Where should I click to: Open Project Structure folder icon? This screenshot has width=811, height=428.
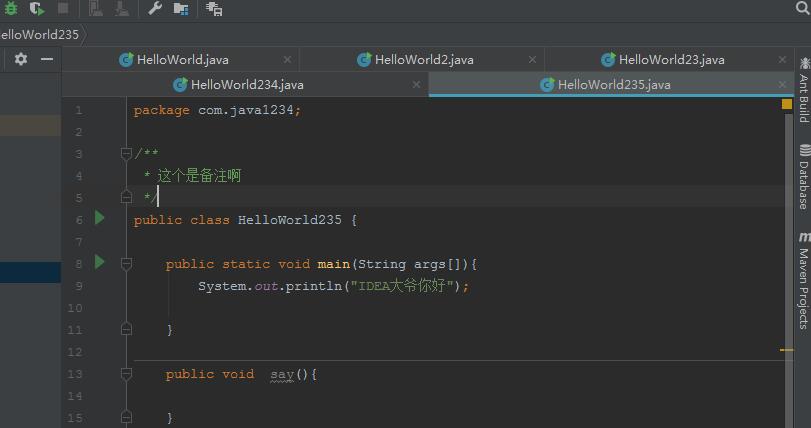(x=181, y=8)
